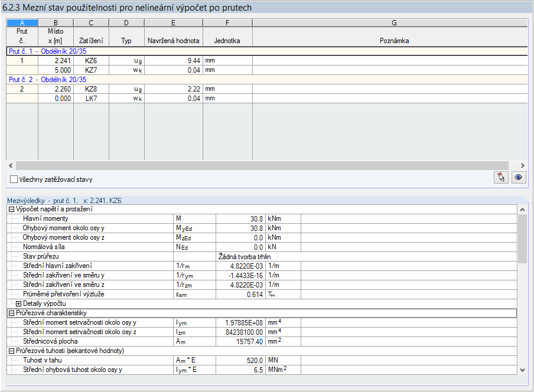Click Žádná tvorba trhlin status text

245,257
